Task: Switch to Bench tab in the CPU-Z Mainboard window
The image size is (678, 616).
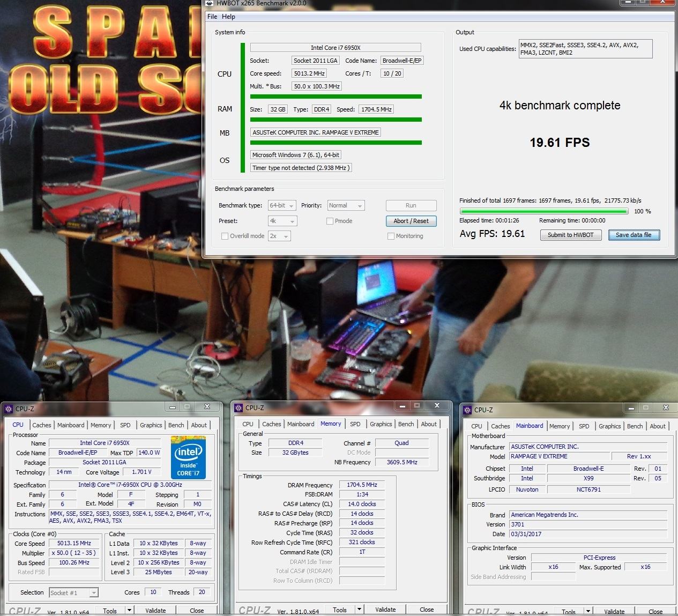Action: [x=635, y=426]
